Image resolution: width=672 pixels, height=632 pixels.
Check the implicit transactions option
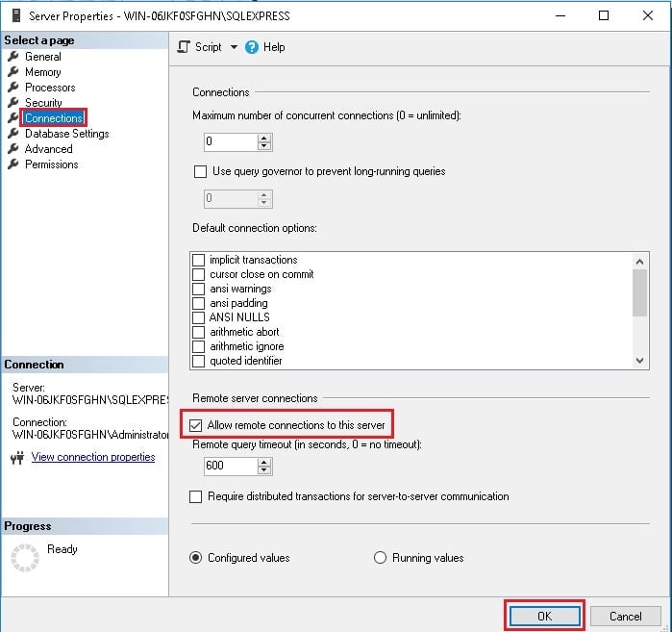point(198,260)
